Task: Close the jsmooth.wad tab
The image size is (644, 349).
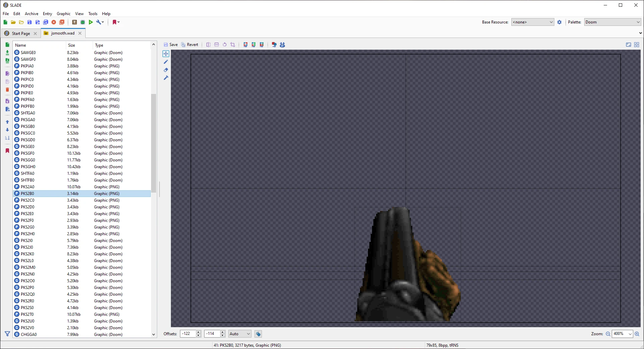Action: coord(80,33)
